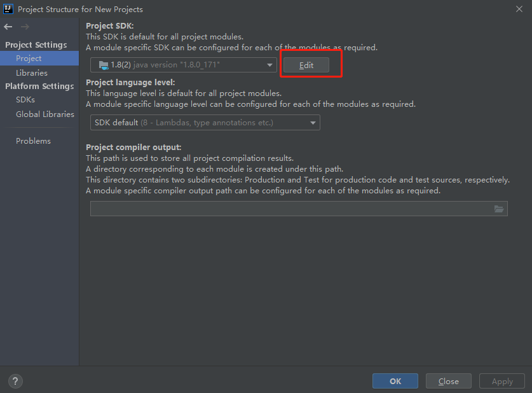Click the 'Project compiler output:' heading
This screenshot has height=393, width=532.
click(133, 148)
